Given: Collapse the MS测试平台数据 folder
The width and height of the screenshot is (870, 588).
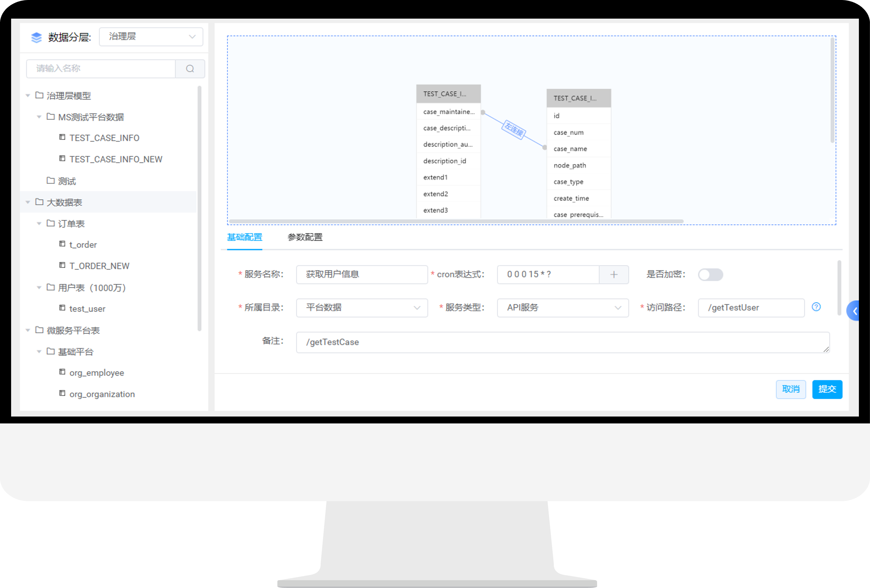Looking at the screenshot, I should (x=39, y=117).
